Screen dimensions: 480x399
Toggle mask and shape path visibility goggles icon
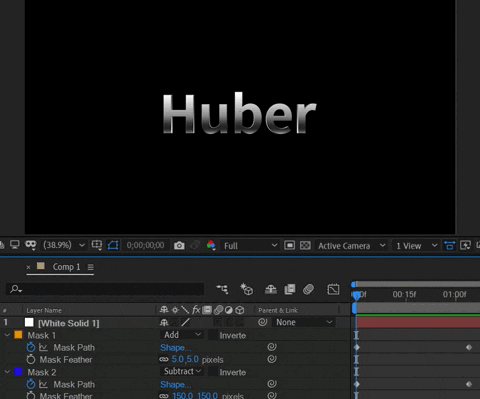(x=31, y=245)
